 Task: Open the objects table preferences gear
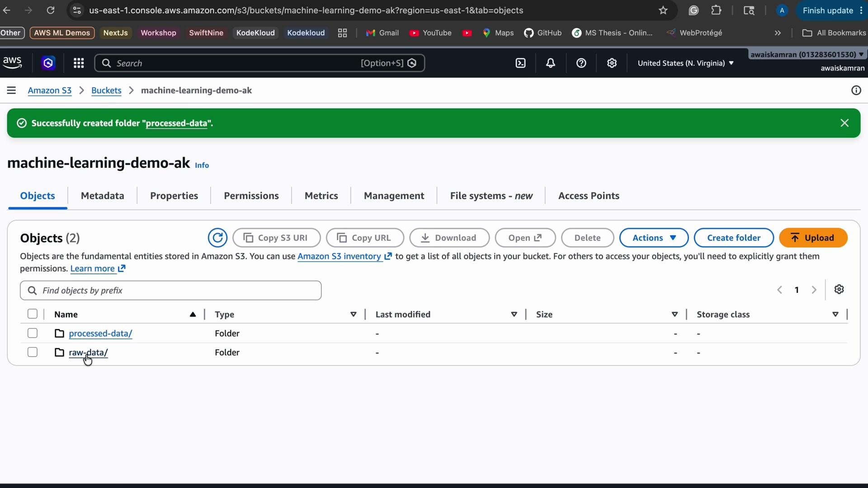point(839,289)
